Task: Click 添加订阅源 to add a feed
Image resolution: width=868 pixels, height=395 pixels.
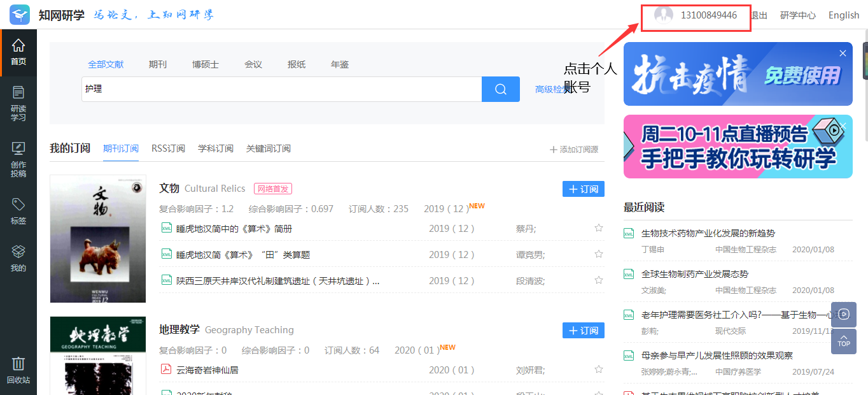Action: (574, 149)
